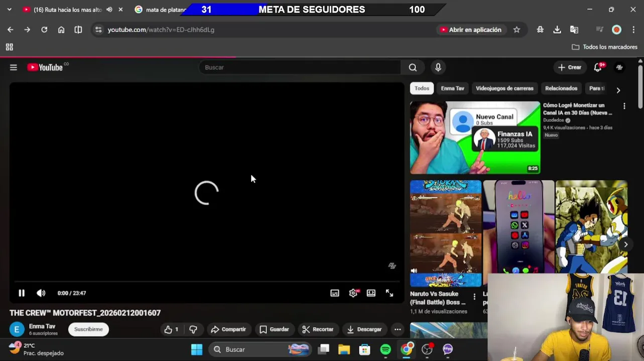
Task: Pause the video
Action: (22, 293)
